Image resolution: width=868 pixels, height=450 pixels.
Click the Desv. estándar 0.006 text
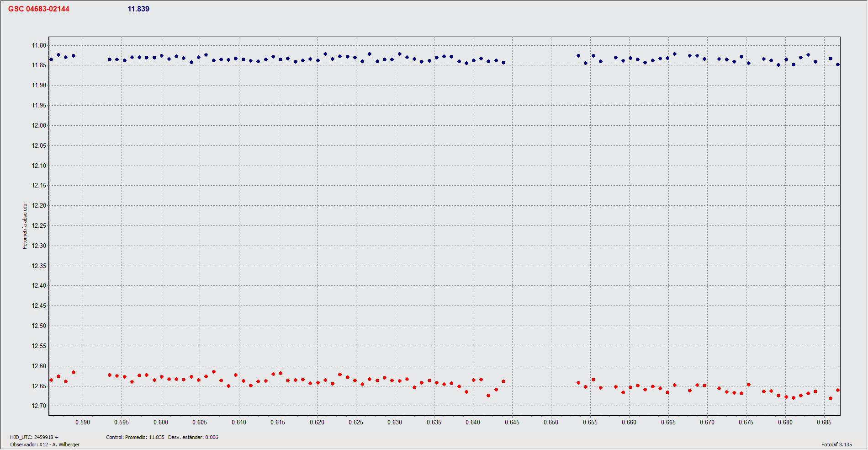(x=193, y=437)
